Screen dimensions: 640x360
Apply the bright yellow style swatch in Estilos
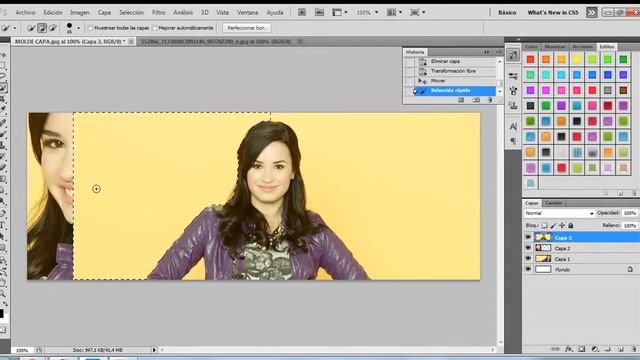coord(577,60)
